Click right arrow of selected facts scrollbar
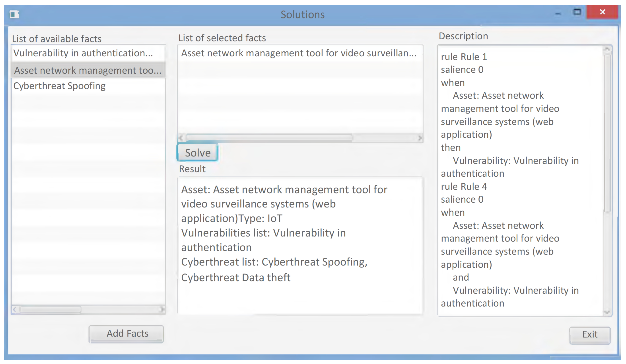Image resolution: width=626 pixels, height=364 pixels. tap(420, 138)
